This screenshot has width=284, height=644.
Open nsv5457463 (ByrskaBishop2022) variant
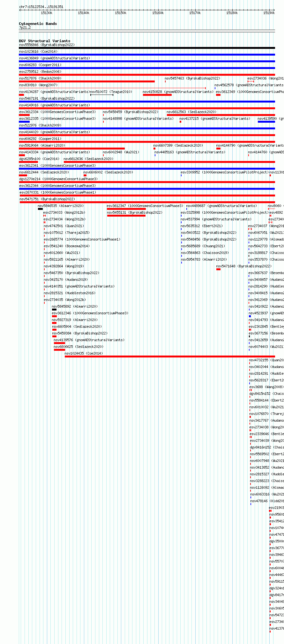pyautogui.click(x=192, y=78)
